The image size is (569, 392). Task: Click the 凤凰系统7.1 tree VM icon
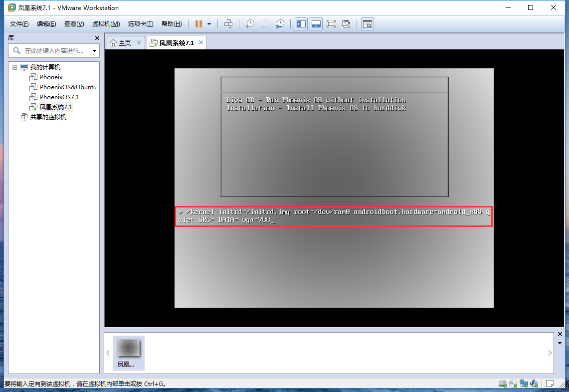33,107
